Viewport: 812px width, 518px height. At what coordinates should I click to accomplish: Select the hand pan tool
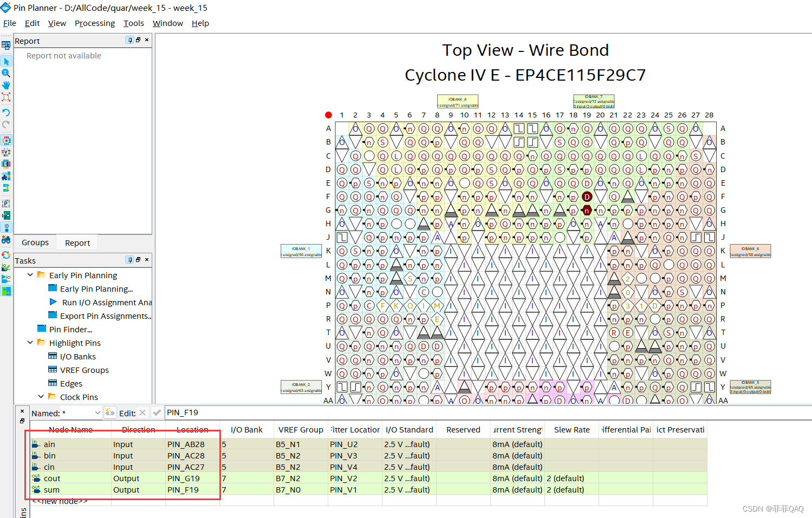pyautogui.click(x=6, y=85)
